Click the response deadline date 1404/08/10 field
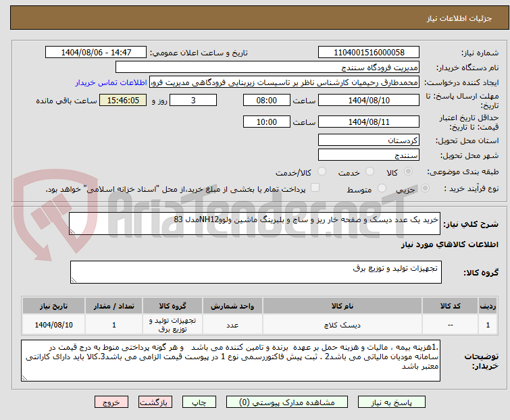The width and height of the screenshot is (510, 420). tap(369, 100)
